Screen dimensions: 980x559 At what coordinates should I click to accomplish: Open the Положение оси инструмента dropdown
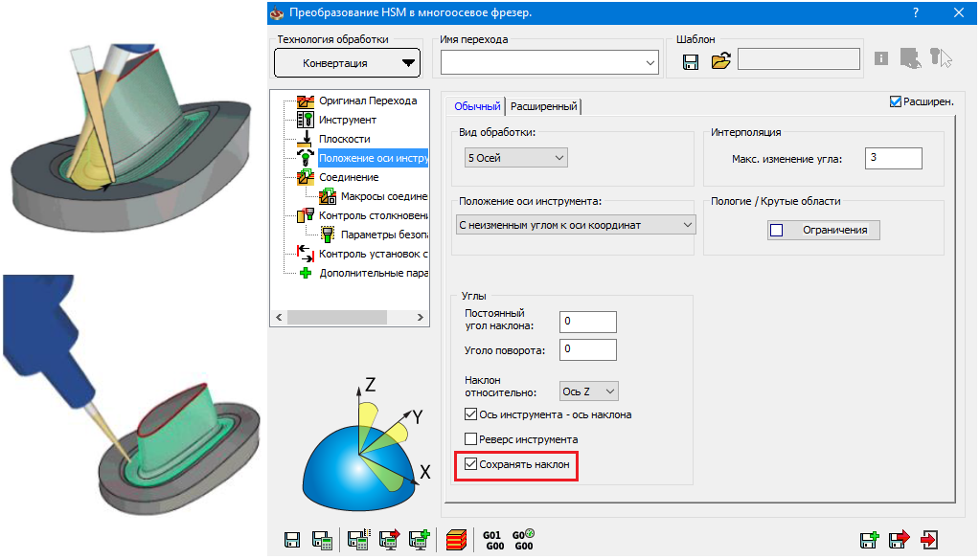[x=577, y=225]
